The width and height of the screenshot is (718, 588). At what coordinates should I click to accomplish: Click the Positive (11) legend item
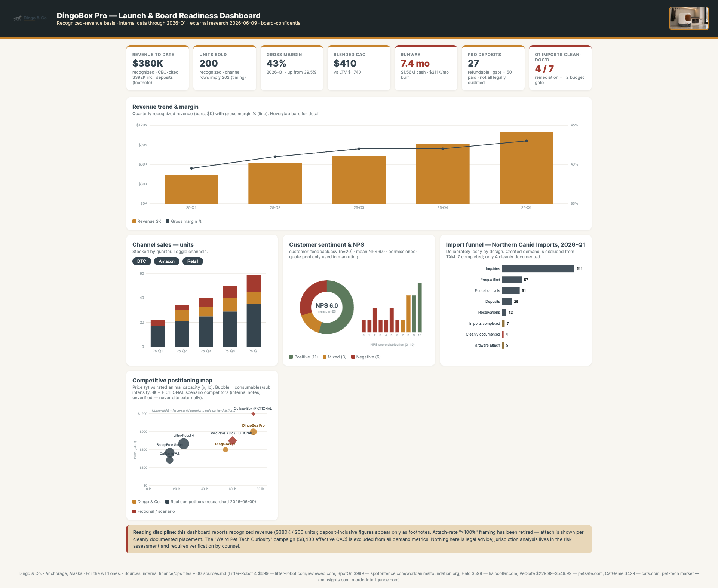[304, 357]
